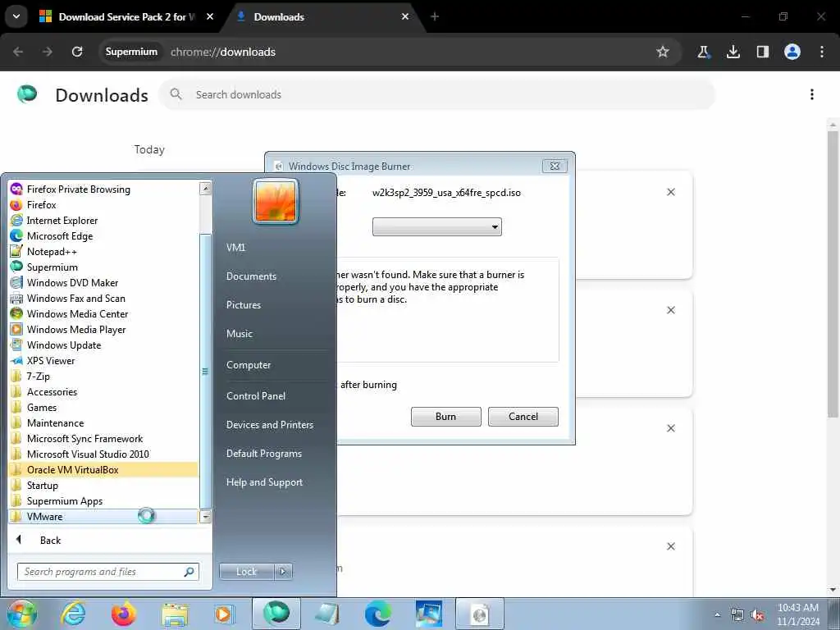840x630 pixels.
Task: Open Devices and Printers
Action: (269, 424)
